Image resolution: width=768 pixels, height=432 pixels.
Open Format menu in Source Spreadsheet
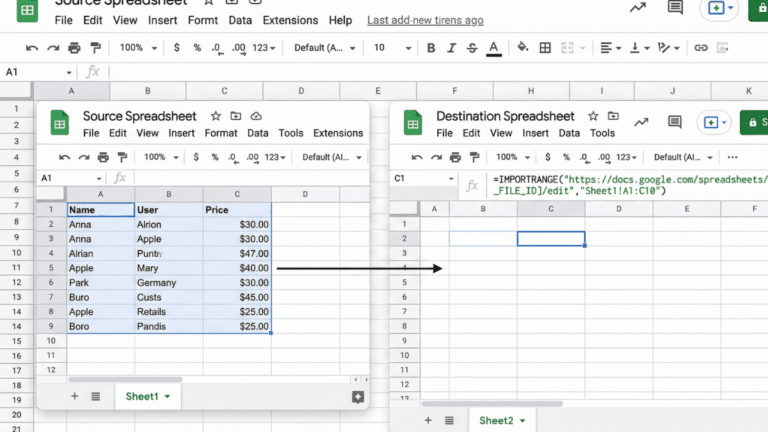coord(221,133)
